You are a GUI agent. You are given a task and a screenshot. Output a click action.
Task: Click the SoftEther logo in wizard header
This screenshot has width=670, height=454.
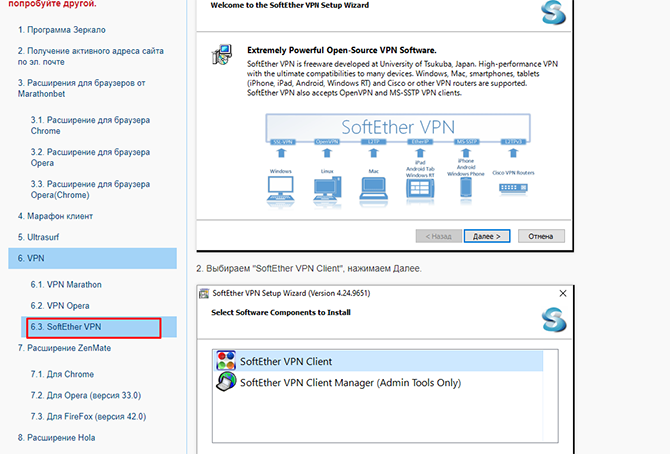click(x=552, y=11)
